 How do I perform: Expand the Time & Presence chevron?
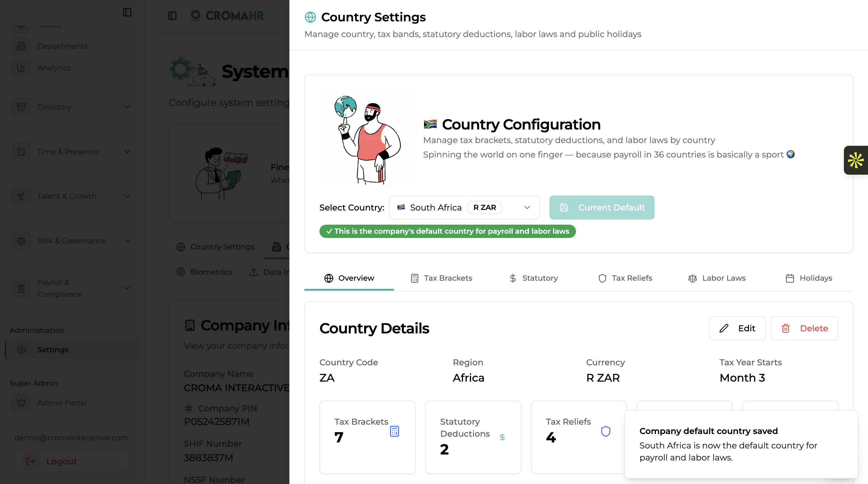tap(127, 151)
